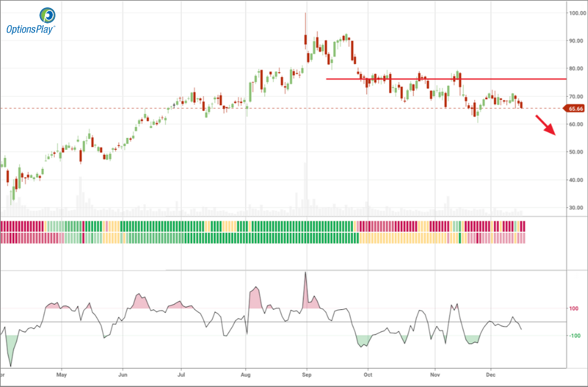Click the Sep label on time axis
Viewport: 588px width, 387px height.
307,374
